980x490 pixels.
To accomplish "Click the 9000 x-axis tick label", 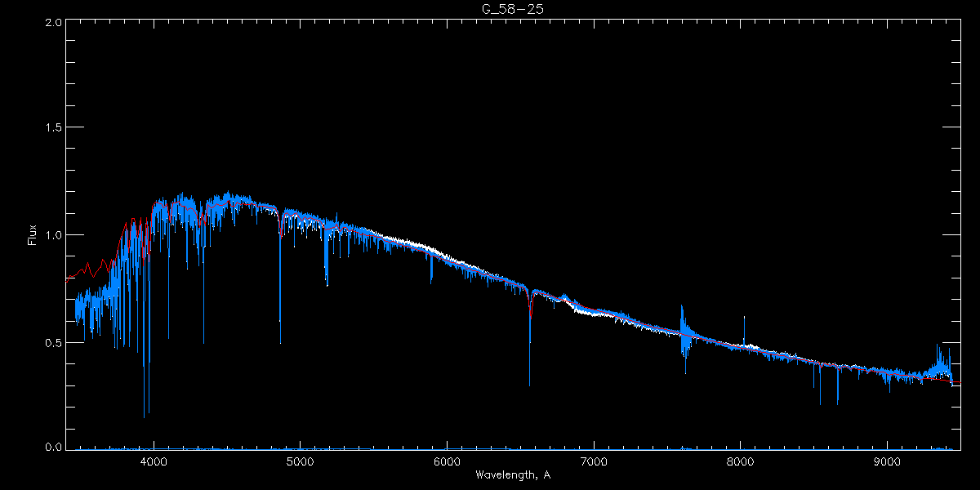I will click(x=888, y=461).
